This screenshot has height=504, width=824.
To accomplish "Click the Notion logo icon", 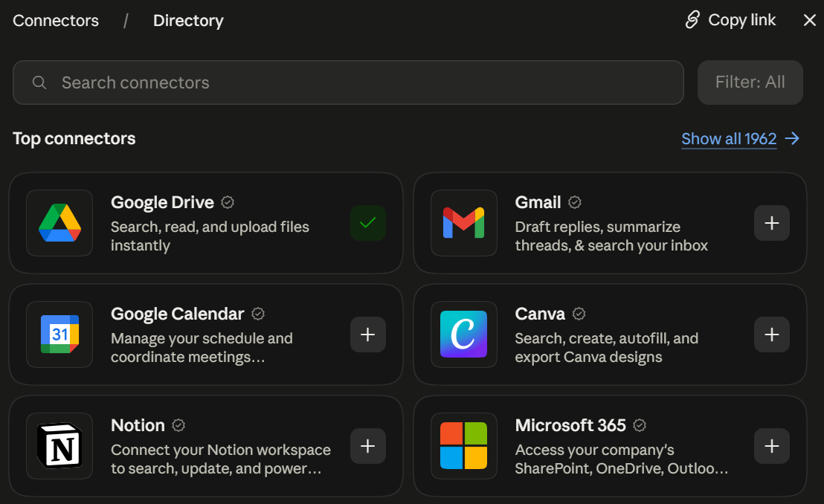I will coord(59,446).
